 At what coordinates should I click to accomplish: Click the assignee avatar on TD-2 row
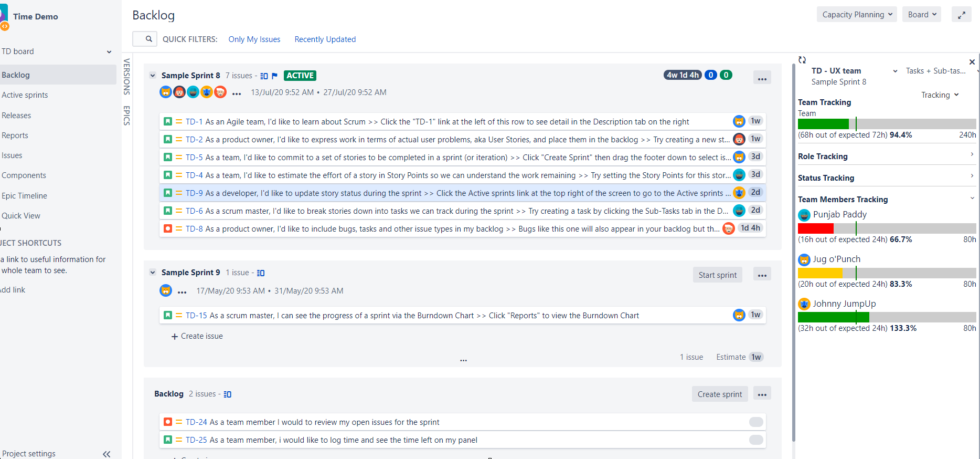coord(739,139)
